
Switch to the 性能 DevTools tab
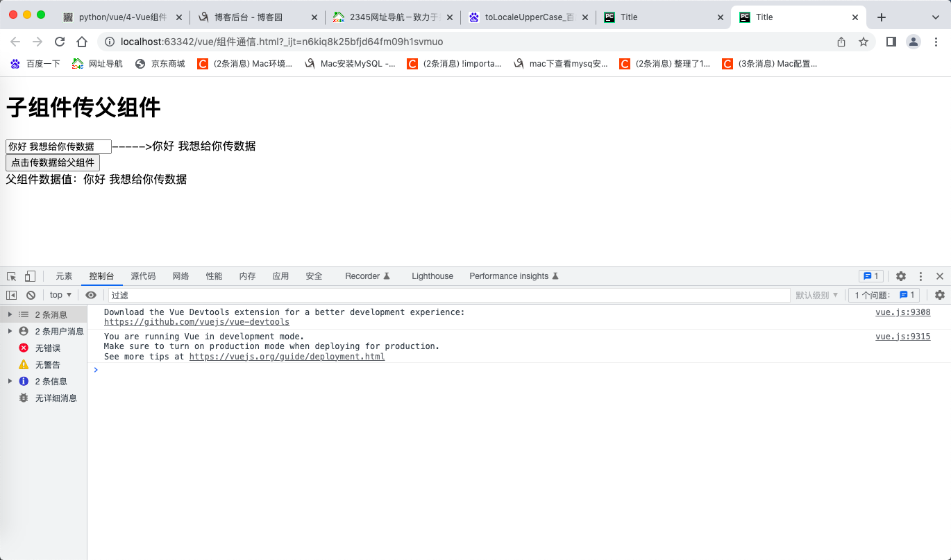214,276
